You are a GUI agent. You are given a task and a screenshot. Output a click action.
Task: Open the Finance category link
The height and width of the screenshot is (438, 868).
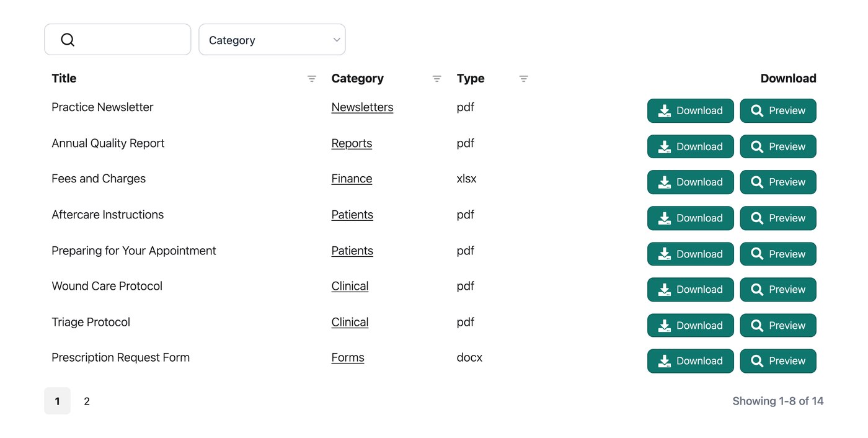(x=352, y=179)
